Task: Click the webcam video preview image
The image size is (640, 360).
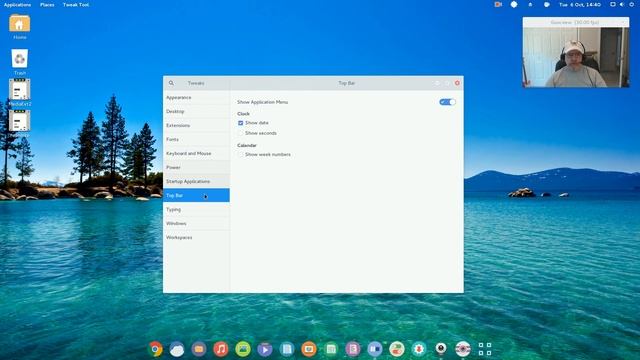Action: pyautogui.click(x=576, y=58)
